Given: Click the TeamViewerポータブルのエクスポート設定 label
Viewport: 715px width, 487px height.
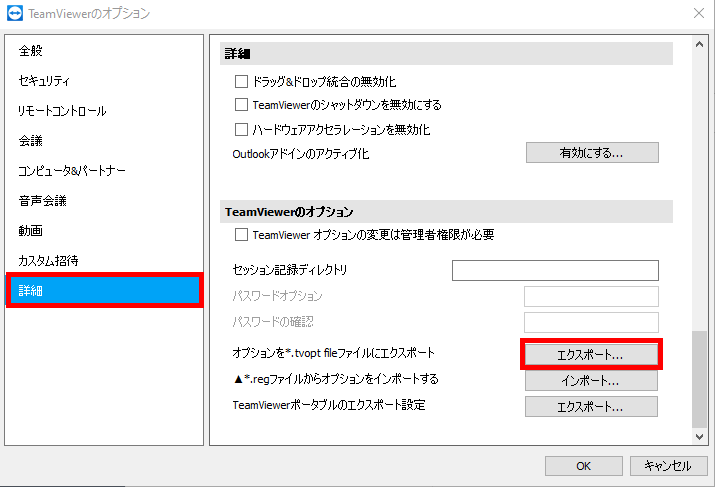Looking at the screenshot, I should [x=329, y=405].
